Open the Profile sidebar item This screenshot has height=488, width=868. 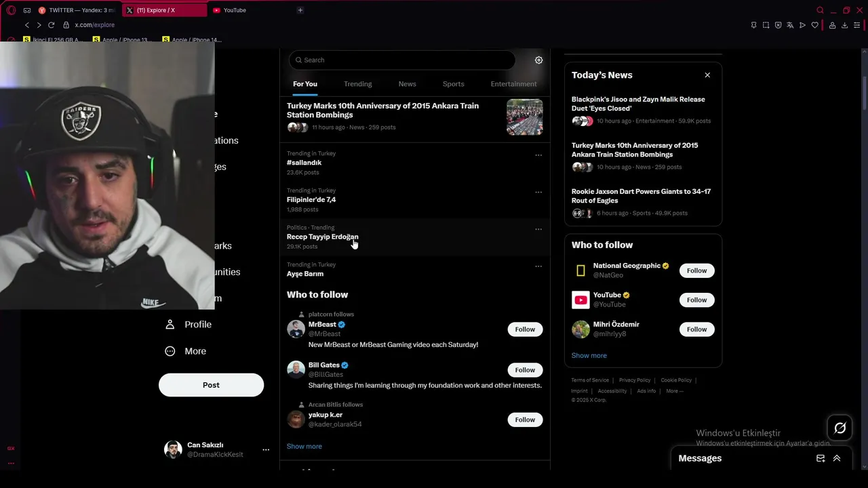[189, 325]
